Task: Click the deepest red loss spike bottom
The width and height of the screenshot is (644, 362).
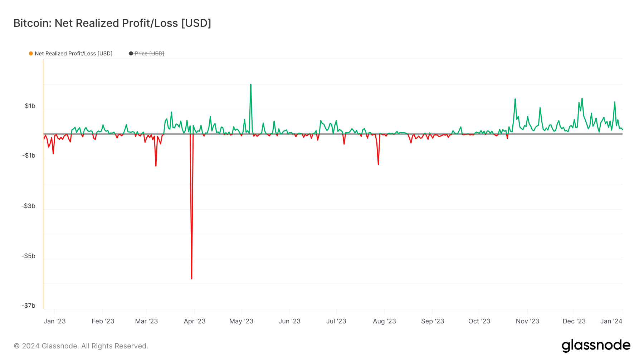Action: [192, 278]
